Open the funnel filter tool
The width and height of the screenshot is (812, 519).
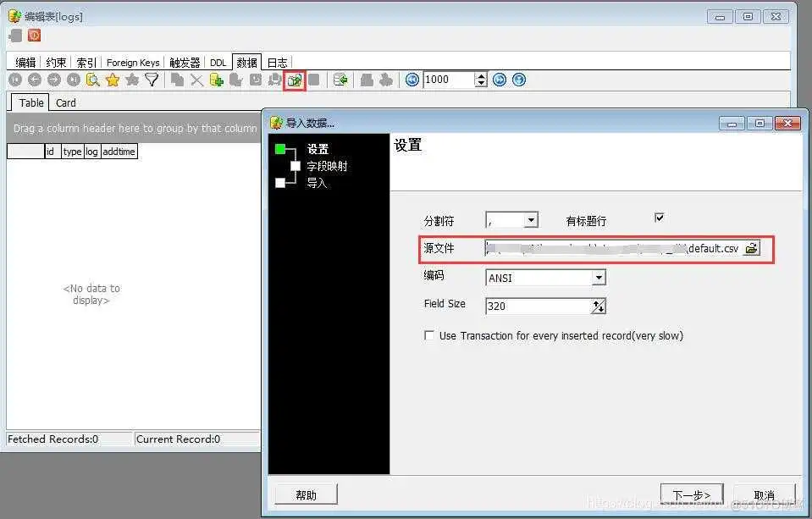click(152, 80)
